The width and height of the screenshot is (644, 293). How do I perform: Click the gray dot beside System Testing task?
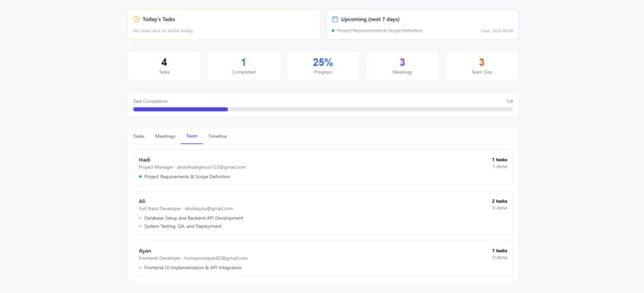140,227
